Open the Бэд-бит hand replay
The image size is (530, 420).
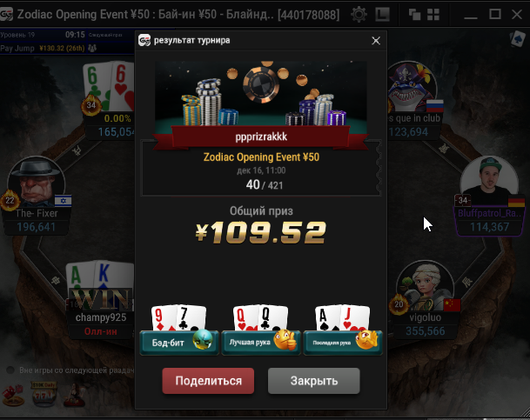point(179,343)
